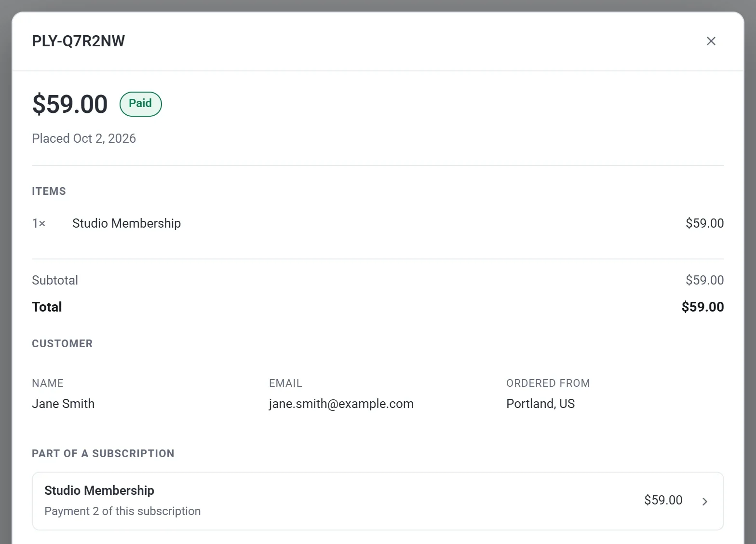The image size is (756, 544).
Task: Select order ID PLY-Q7R2NW
Action: [x=78, y=41]
